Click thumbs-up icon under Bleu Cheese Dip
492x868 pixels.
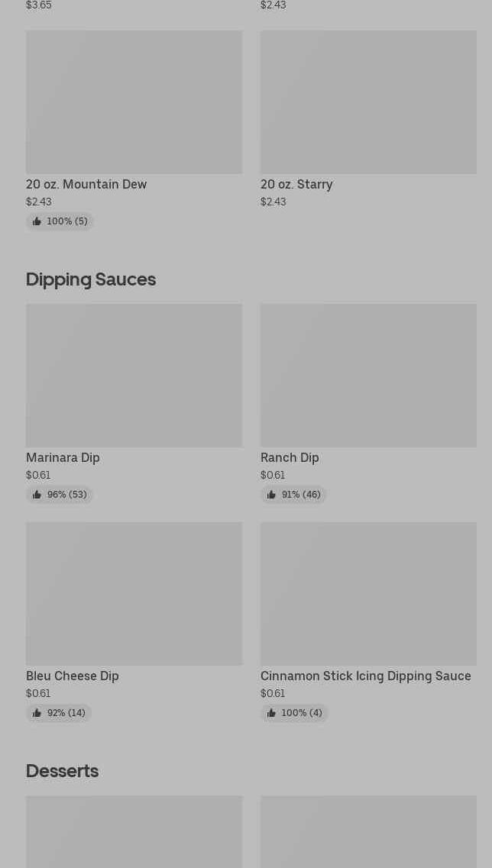point(37,713)
